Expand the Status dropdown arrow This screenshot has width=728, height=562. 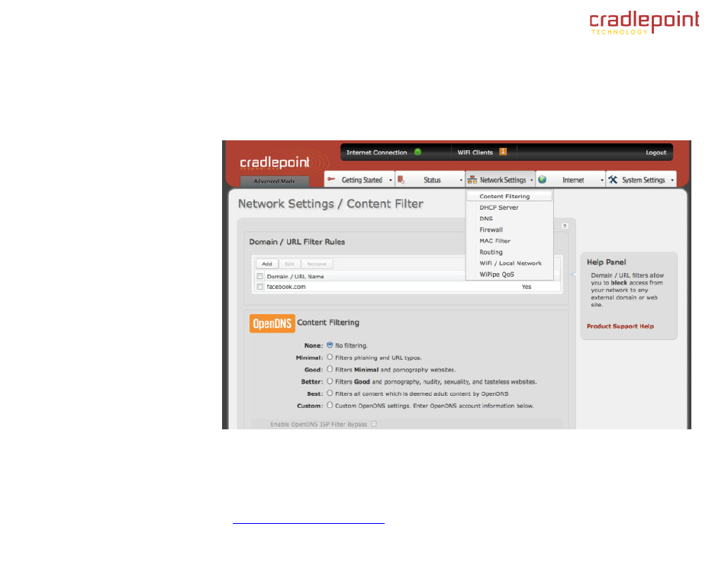[461, 180]
